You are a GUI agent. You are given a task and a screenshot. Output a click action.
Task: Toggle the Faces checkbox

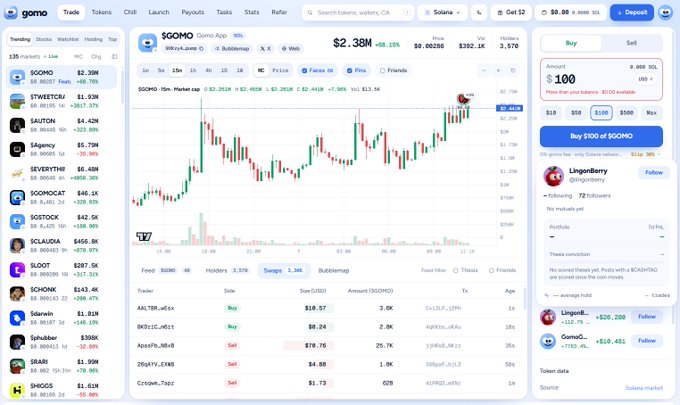tap(304, 70)
